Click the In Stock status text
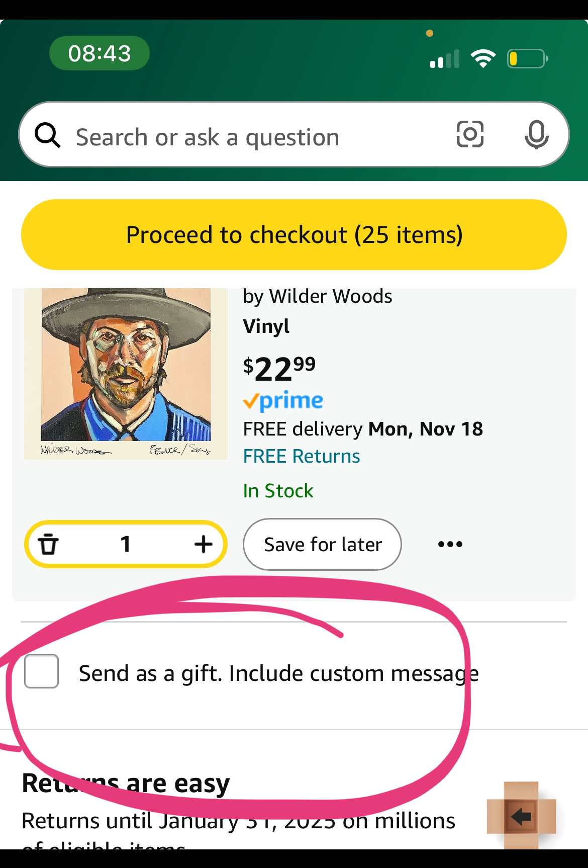This screenshot has height=868, width=588. [x=278, y=490]
